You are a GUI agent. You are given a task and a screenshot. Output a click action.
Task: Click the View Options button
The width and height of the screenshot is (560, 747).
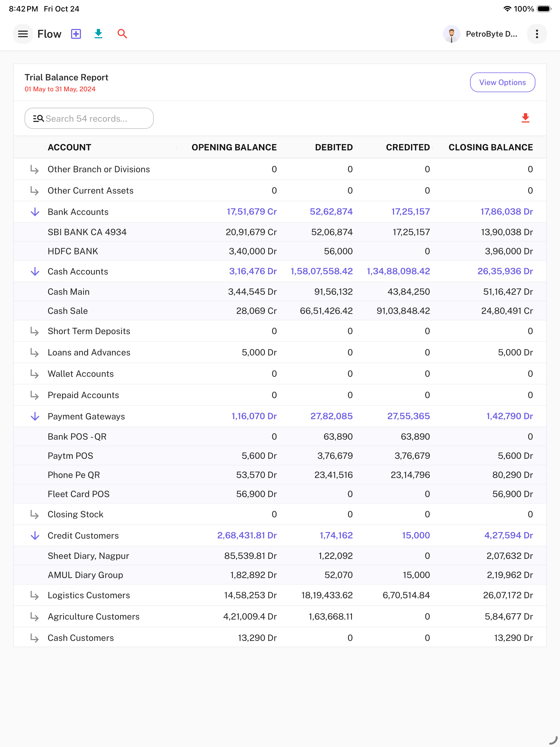coord(502,82)
